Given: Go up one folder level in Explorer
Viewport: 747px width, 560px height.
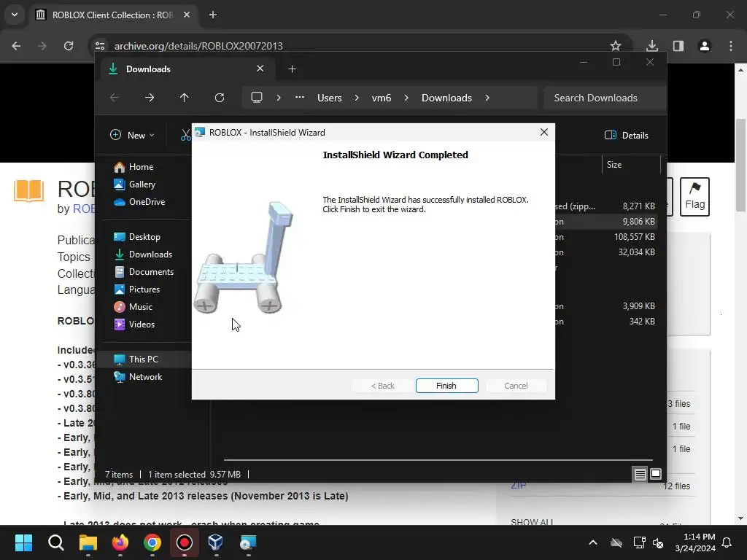Looking at the screenshot, I should (185, 98).
